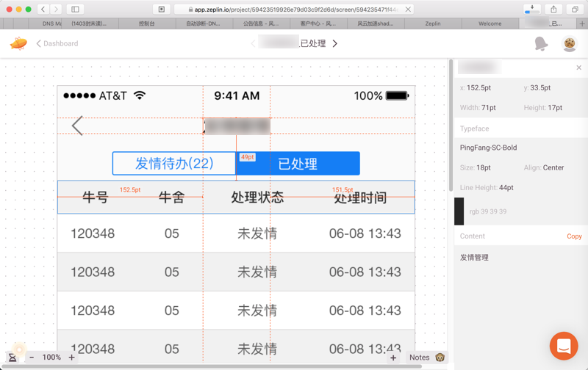588x370 pixels.
Task: Zoom out with the minus button
Action: coord(32,358)
